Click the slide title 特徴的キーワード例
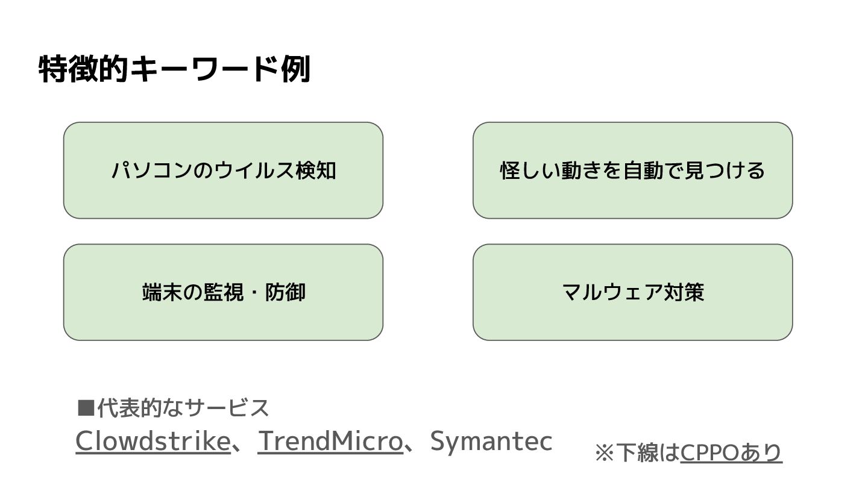 [174, 69]
